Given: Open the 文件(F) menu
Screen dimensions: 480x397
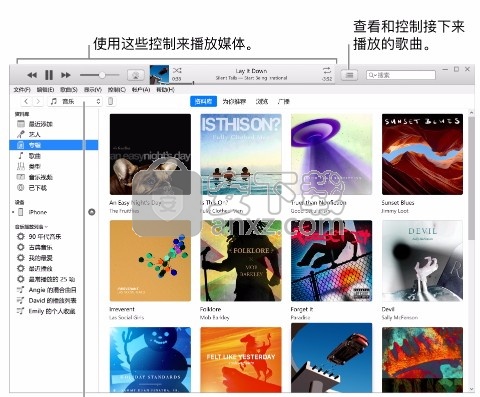Looking at the screenshot, I should (x=22, y=90).
